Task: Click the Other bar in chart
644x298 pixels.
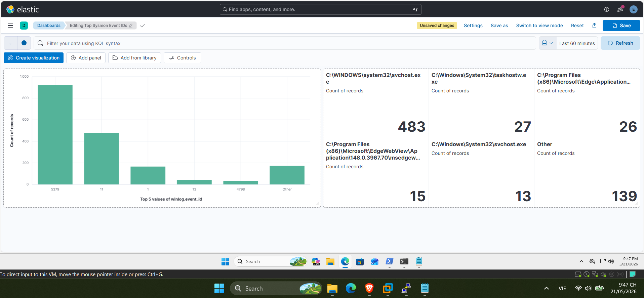Action: click(x=287, y=175)
